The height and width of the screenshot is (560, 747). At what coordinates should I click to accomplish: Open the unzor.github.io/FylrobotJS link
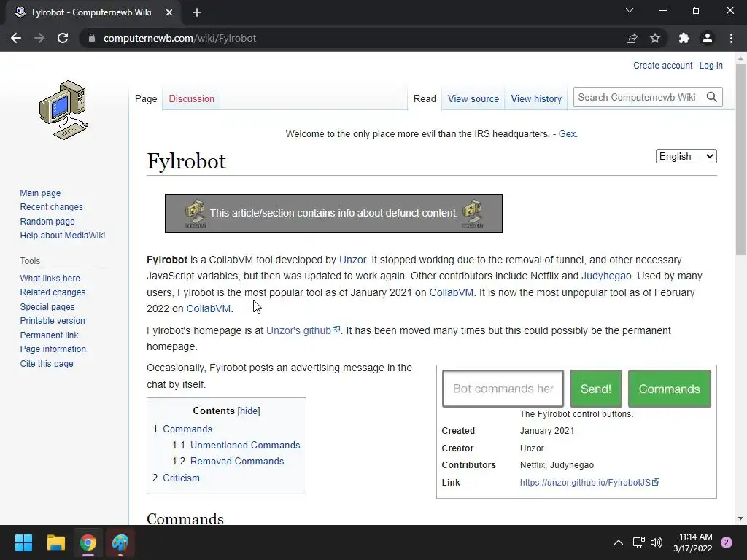click(589, 483)
